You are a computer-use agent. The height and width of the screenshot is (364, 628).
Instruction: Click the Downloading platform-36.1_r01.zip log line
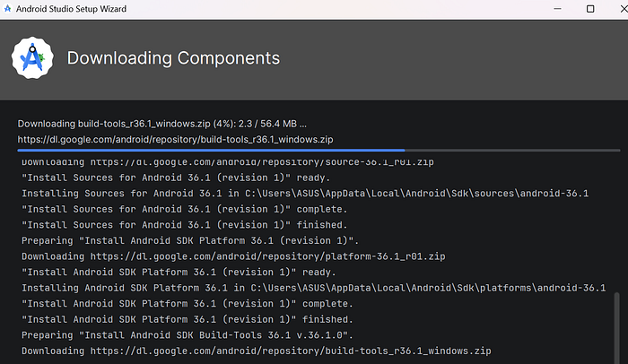pos(233,256)
